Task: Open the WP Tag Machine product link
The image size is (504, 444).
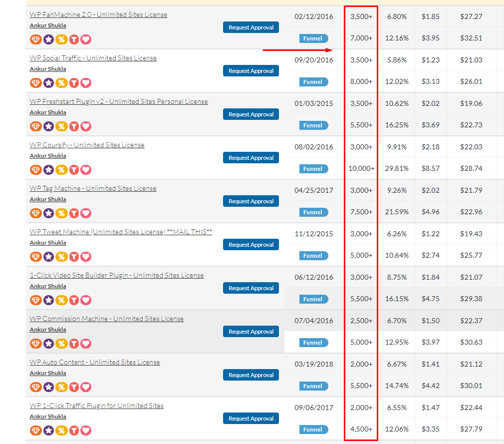Action: coord(93,189)
